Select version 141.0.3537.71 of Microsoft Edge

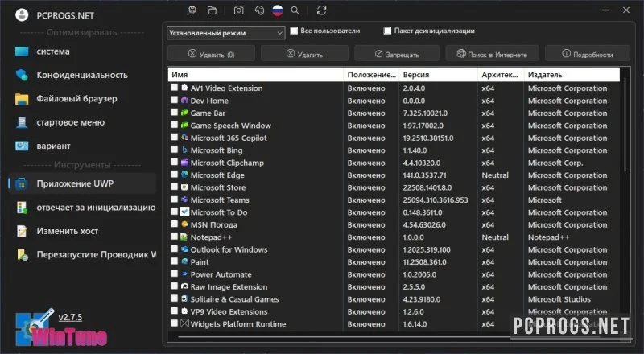pyautogui.click(x=424, y=175)
